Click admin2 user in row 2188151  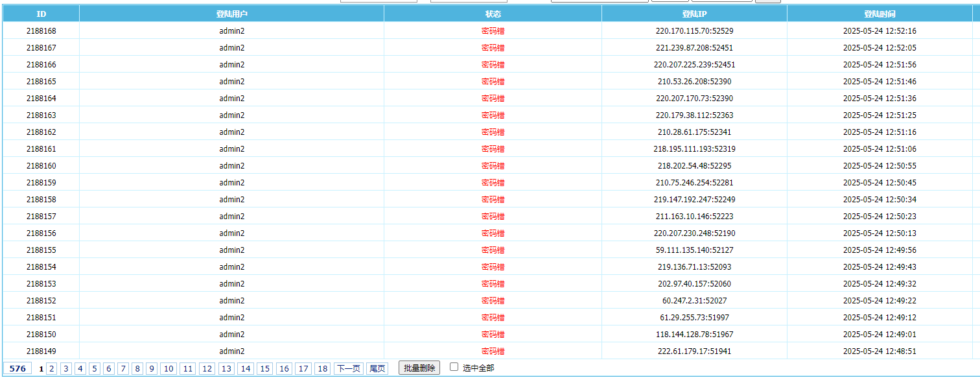tap(231, 317)
